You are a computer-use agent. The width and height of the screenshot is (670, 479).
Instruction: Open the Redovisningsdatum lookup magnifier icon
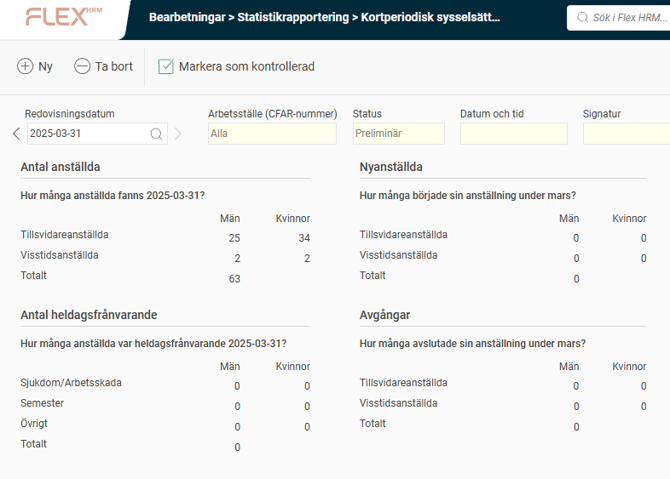pyautogui.click(x=157, y=134)
